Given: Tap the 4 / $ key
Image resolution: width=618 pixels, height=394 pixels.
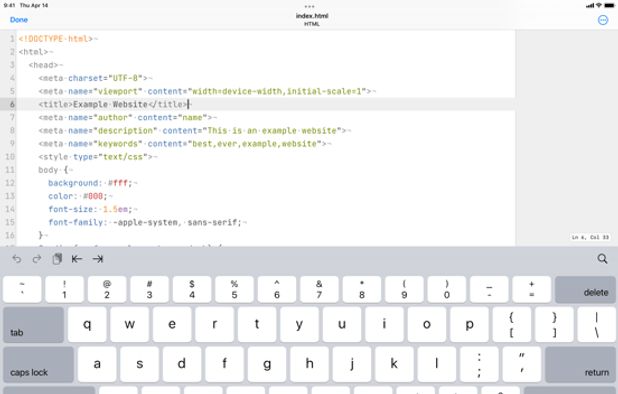Looking at the screenshot, I should 192,290.
